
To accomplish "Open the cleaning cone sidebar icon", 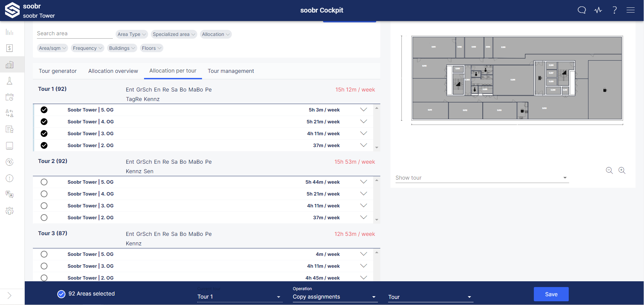I will tap(9, 81).
